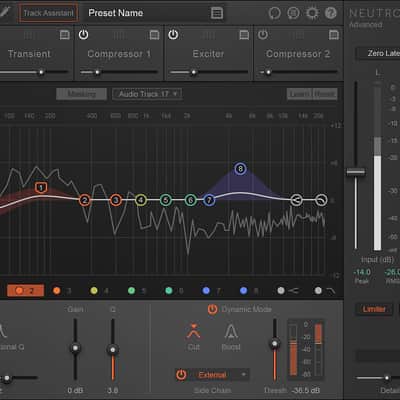Click the Reset button
This screenshot has width=400, height=400.
(324, 94)
